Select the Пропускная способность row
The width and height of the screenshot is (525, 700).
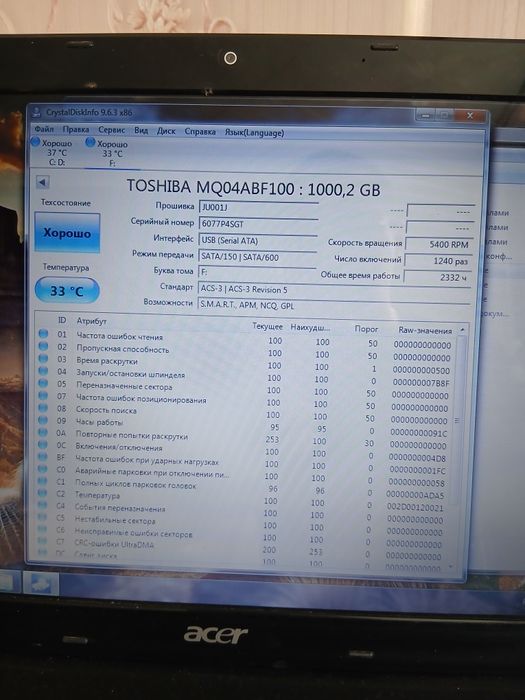coord(246,351)
